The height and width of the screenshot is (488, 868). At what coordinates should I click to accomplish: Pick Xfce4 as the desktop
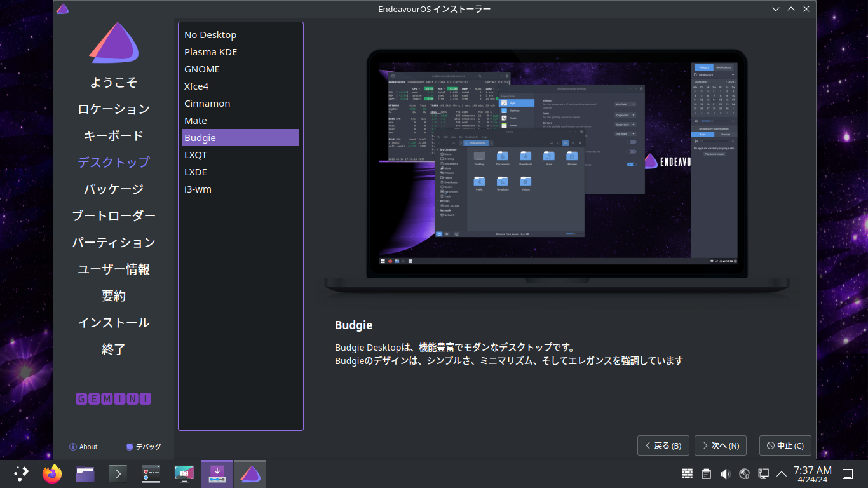click(241, 86)
